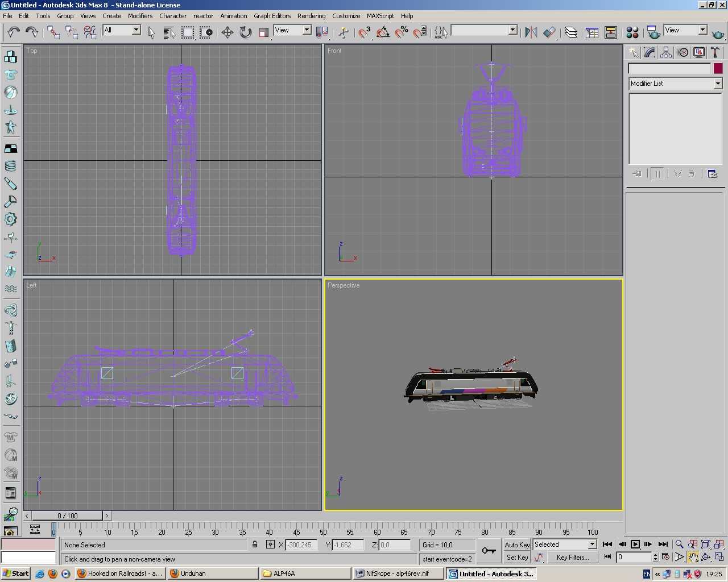Open the MAXScript menu
Screen dimensions: 728x582
[x=380, y=16]
